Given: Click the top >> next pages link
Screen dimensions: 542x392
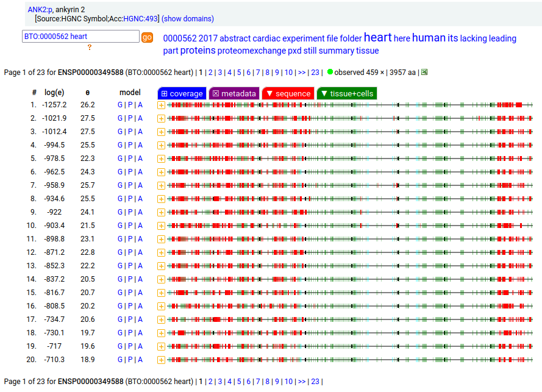Looking at the screenshot, I should pyautogui.click(x=302, y=73).
